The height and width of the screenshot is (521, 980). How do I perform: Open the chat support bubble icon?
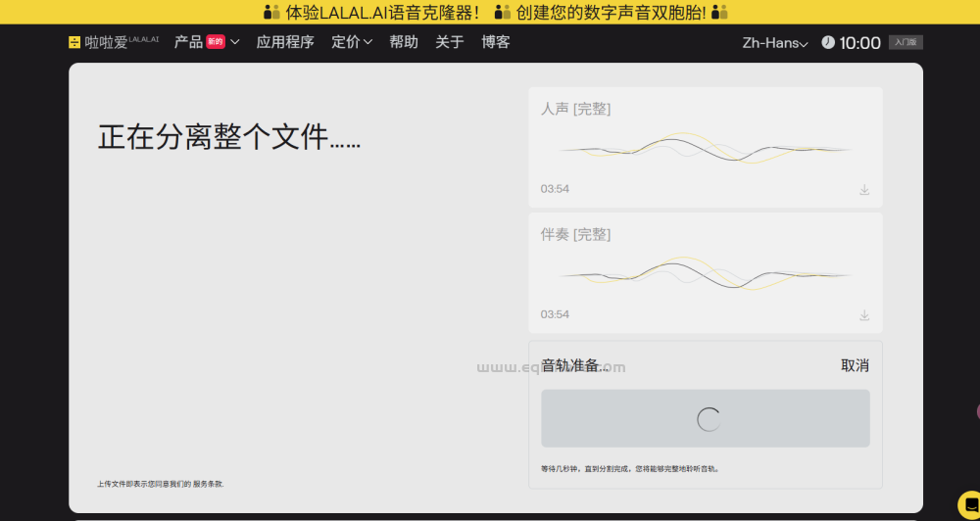pos(972,505)
